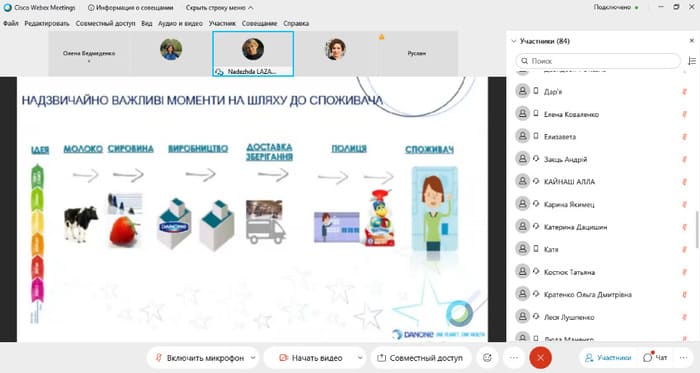Open the Чат panel
Viewport: 700px width, 373px height.
click(x=655, y=357)
